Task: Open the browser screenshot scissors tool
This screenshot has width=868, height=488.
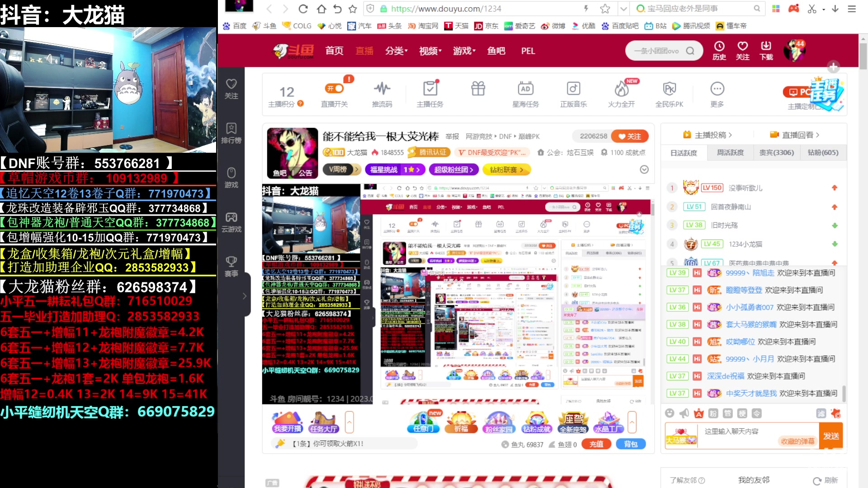Action: (x=812, y=9)
